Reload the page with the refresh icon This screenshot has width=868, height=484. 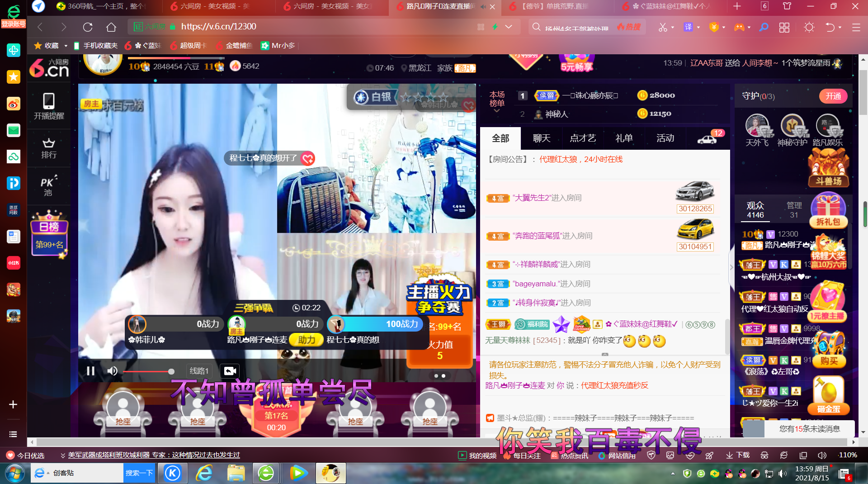tap(88, 27)
